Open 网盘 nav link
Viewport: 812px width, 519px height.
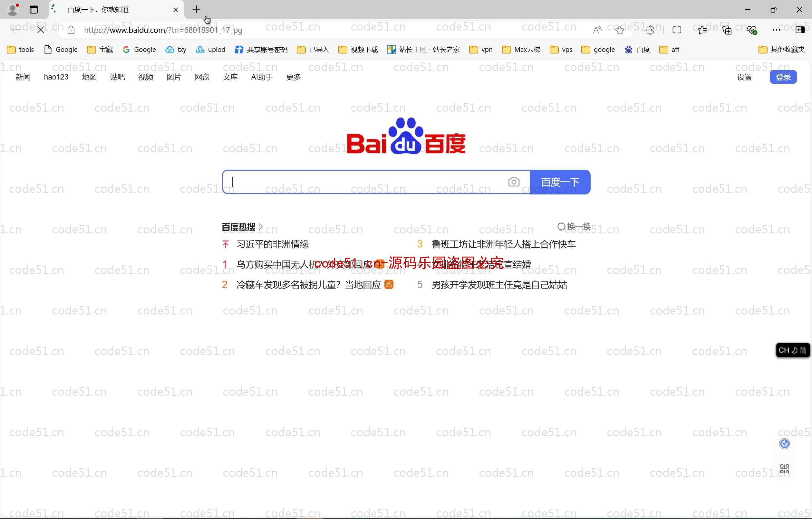point(202,77)
